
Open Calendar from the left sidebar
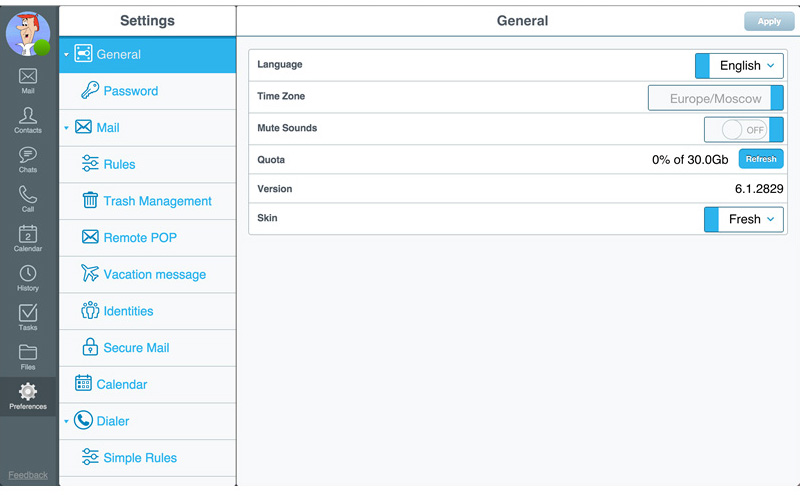click(x=28, y=238)
